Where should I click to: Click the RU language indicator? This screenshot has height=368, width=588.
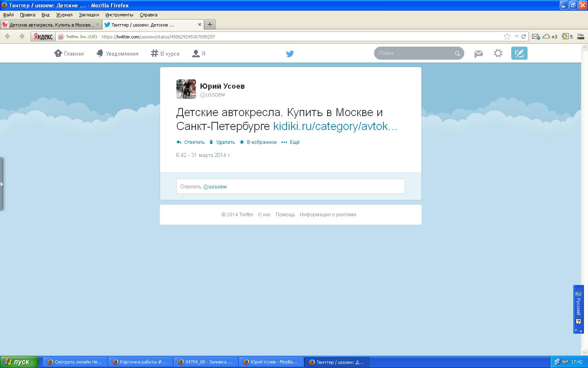coord(578,294)
